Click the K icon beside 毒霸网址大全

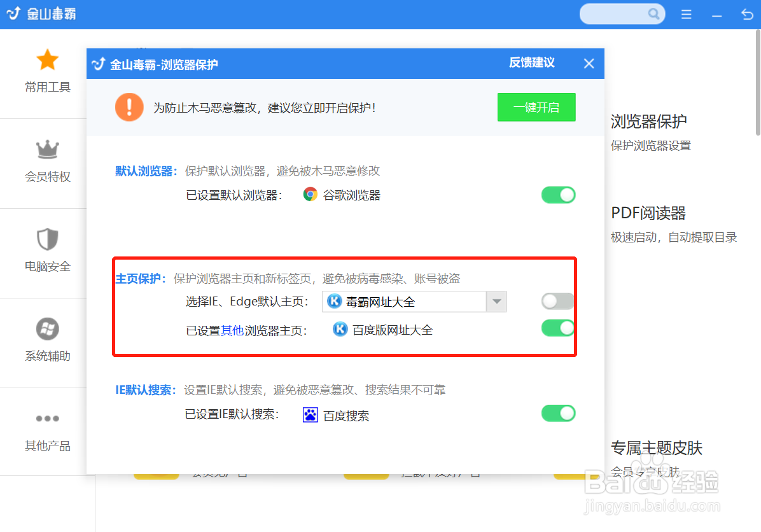click(335, 302)
